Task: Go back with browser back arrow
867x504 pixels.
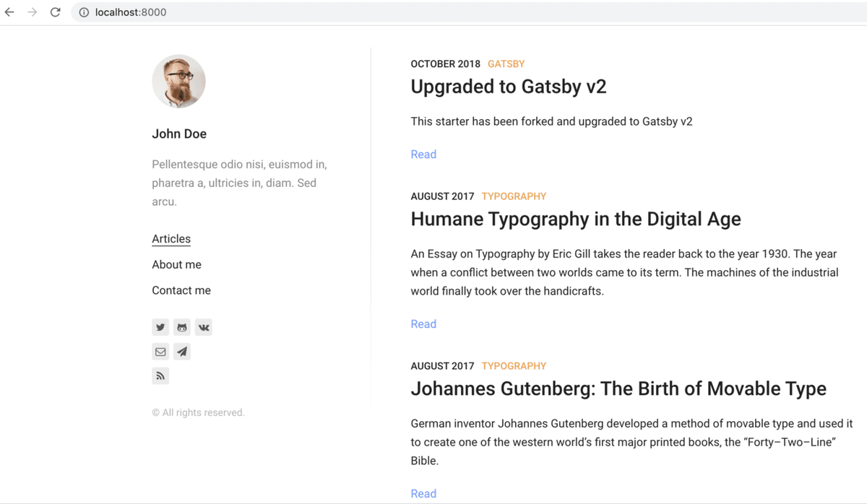Action: [9, 12]
